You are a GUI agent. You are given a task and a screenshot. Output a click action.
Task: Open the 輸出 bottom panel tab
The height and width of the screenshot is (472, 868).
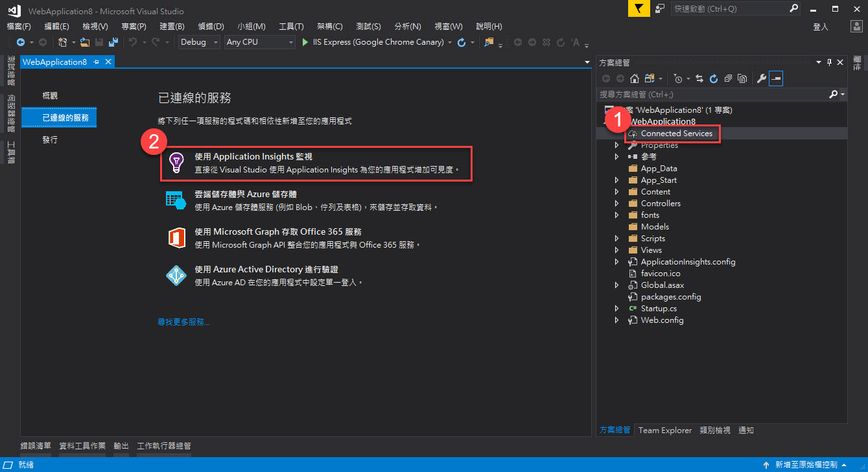121,446
